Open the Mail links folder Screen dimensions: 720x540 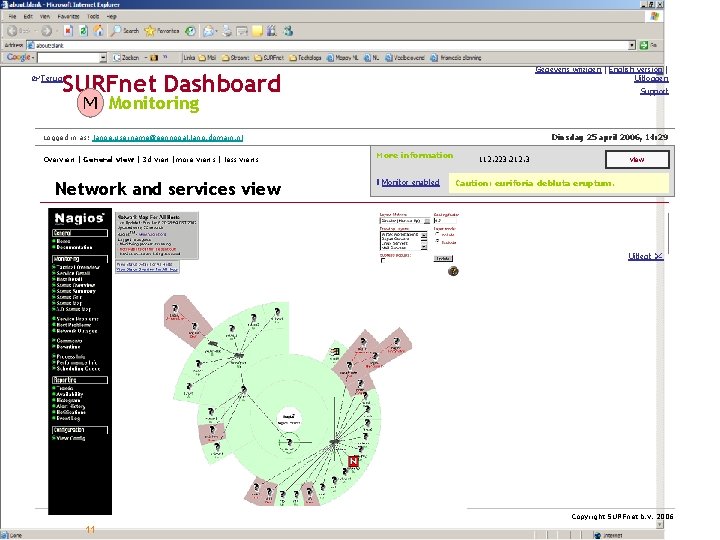point(208,58)
